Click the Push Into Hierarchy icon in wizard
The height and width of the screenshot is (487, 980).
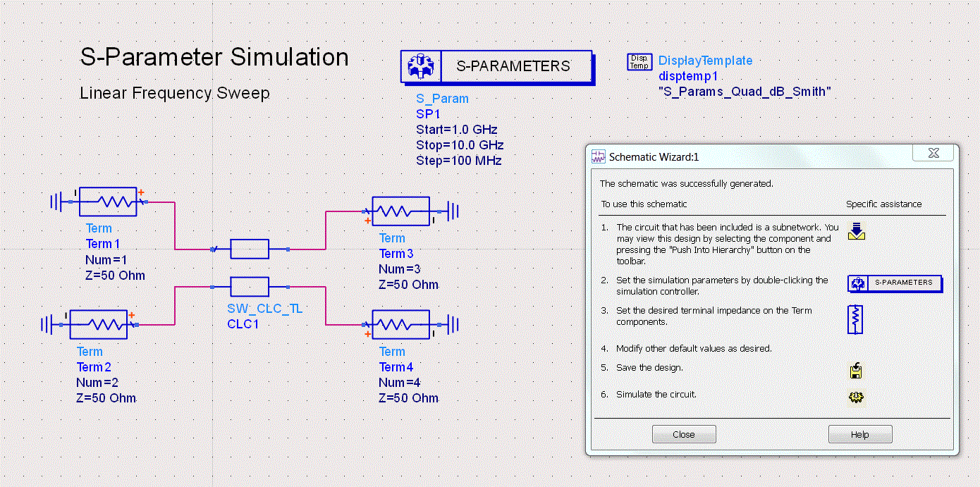[857, 231]
